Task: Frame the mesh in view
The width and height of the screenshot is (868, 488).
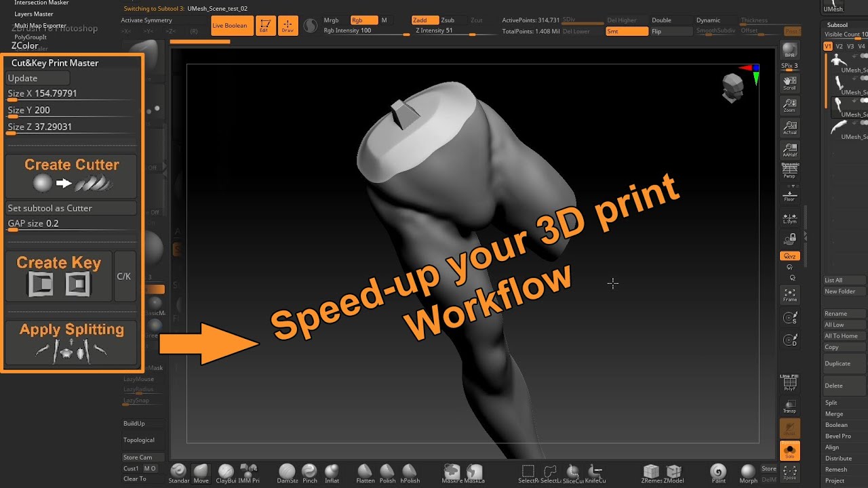Action: [790, 295]
